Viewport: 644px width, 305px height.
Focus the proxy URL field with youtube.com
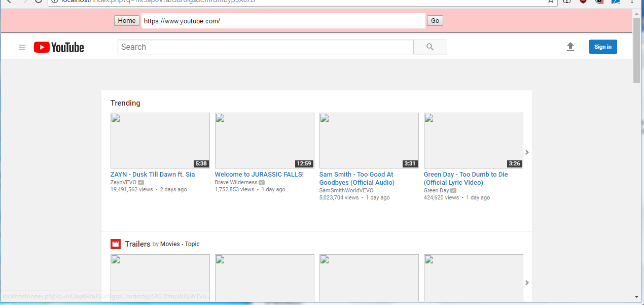pos(283,21)
